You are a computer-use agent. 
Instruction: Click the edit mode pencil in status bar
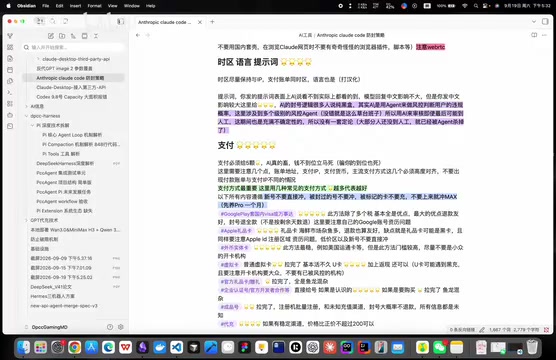(x=482, y=330)
